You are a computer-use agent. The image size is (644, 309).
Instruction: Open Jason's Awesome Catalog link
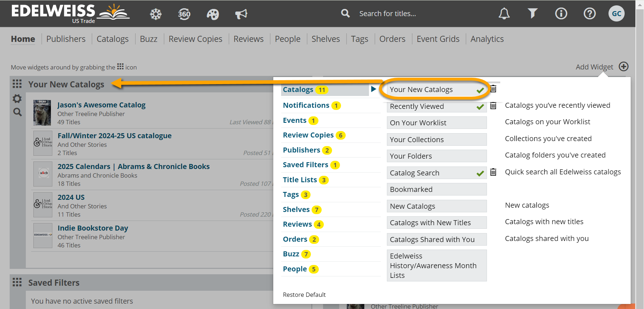pos(101,105)
